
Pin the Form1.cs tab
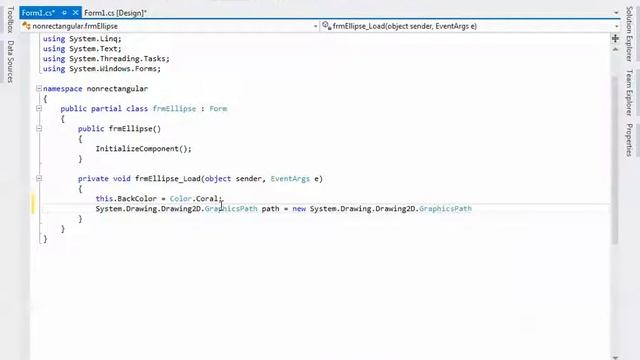click(x=64, y=13)
